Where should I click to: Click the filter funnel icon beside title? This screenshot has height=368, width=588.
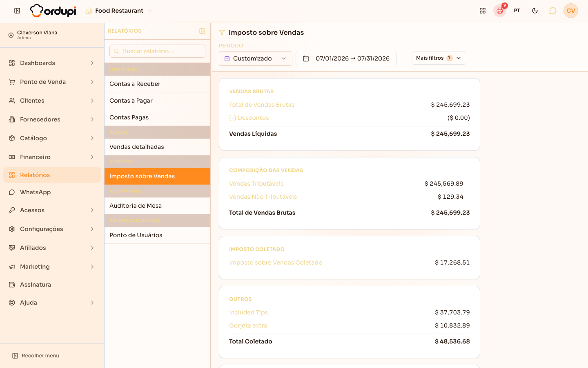point(222,33)
